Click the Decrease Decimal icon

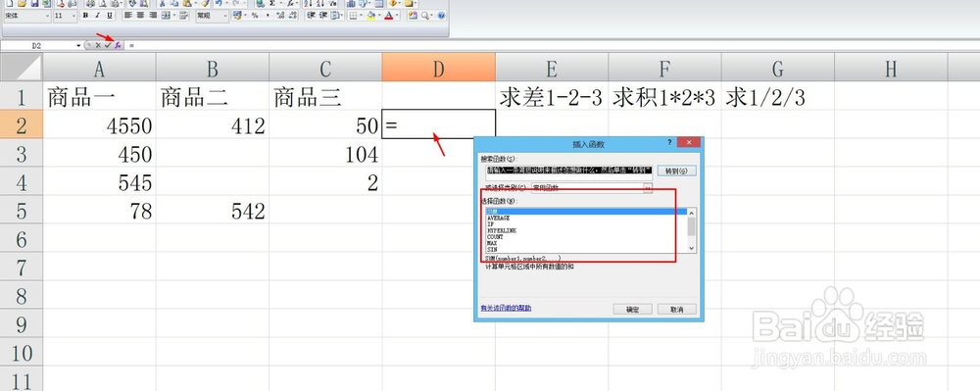click(292, 15)
